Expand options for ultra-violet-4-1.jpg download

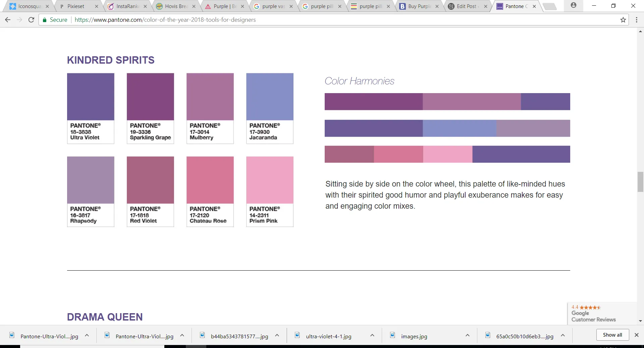pyautogui.click(x=372, y=335)
